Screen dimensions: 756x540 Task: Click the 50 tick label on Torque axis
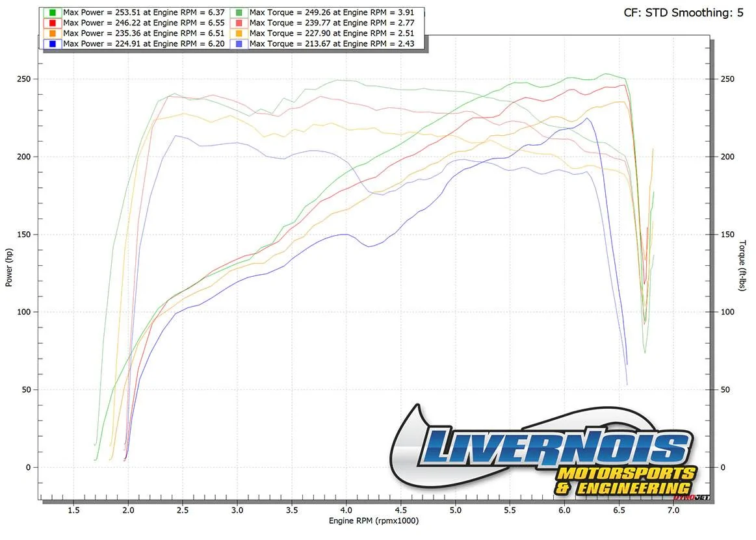click(x=725, y=390)
